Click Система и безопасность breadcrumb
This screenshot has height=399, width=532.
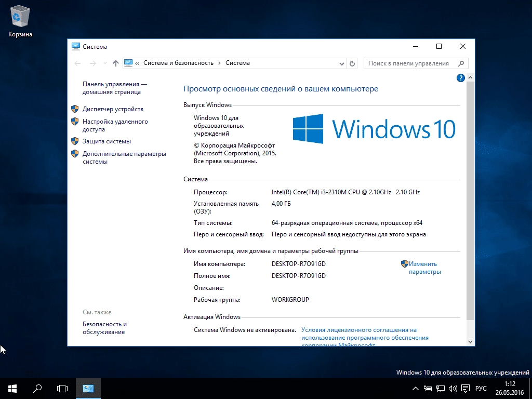[178, 63]
